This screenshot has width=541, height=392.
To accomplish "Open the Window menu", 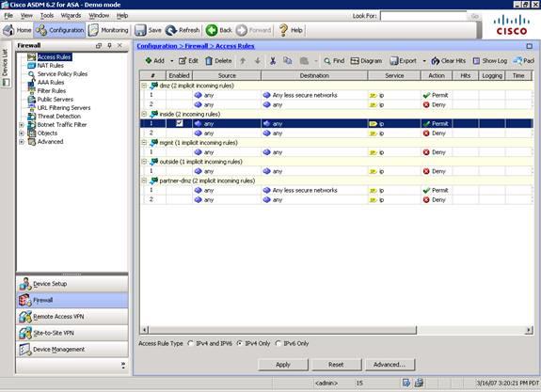I will pos(99,16).
